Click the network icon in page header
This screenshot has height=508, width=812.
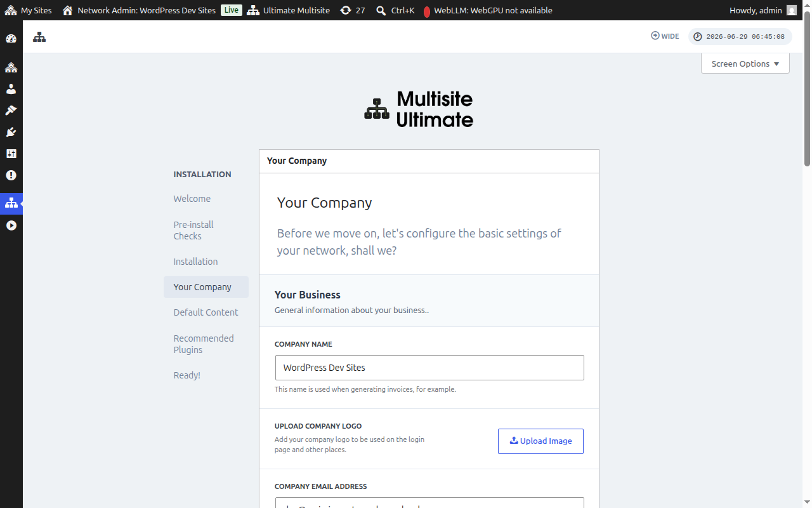[x=40, y=37]
